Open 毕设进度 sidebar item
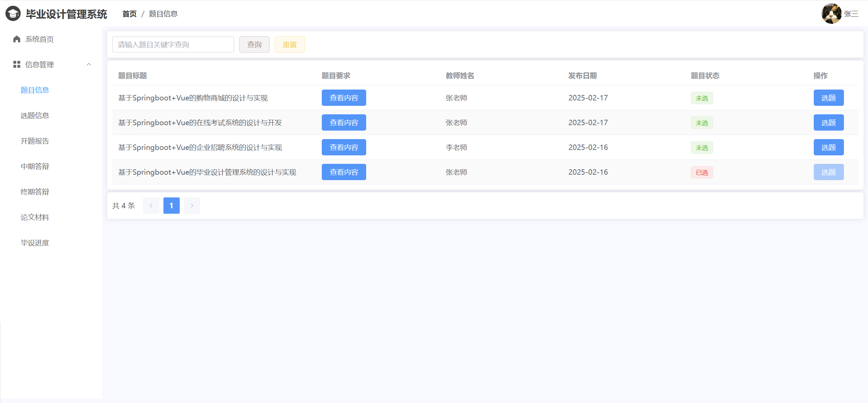This screenshot has height=403, width=868. pyautogui.click(x=35, y=243)
